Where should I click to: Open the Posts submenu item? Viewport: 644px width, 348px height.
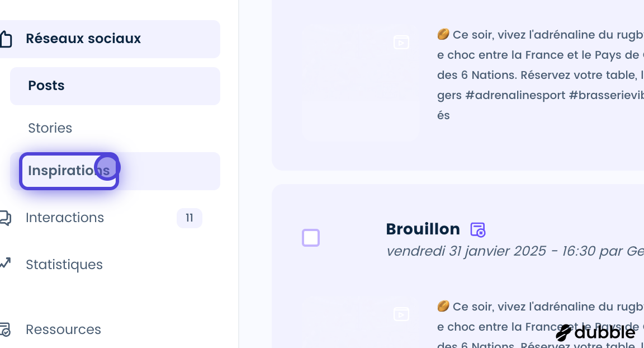tap(115, 86)
